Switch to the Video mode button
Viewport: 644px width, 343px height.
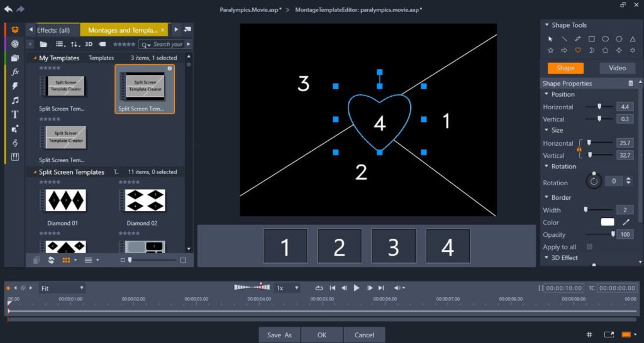click(618, 68)
